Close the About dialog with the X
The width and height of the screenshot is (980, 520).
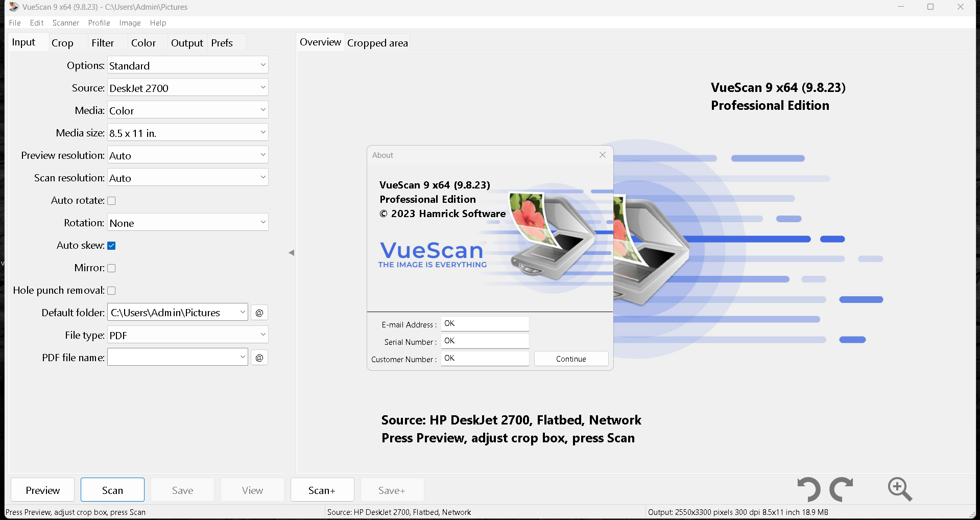tap(603, 155)
